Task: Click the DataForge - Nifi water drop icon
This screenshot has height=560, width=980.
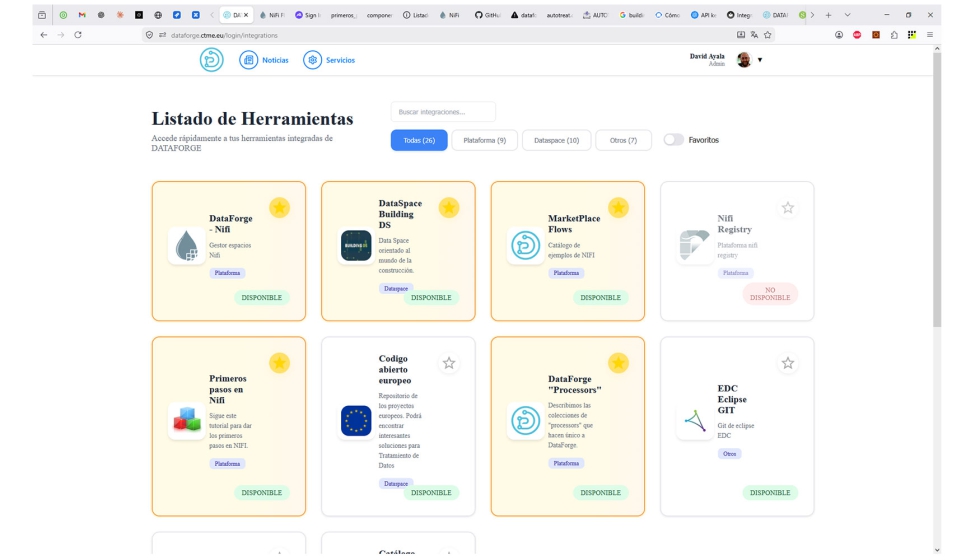Action: [186, 246]
